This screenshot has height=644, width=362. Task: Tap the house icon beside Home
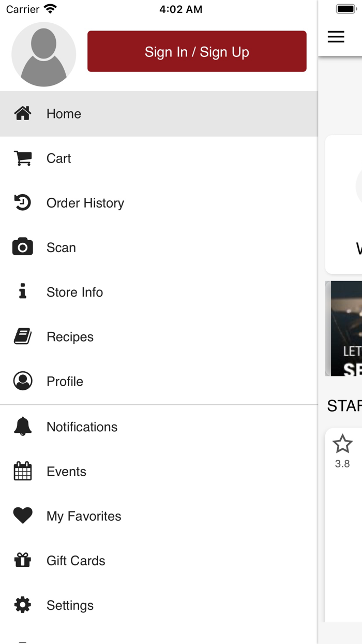click(x=23, y=113)
